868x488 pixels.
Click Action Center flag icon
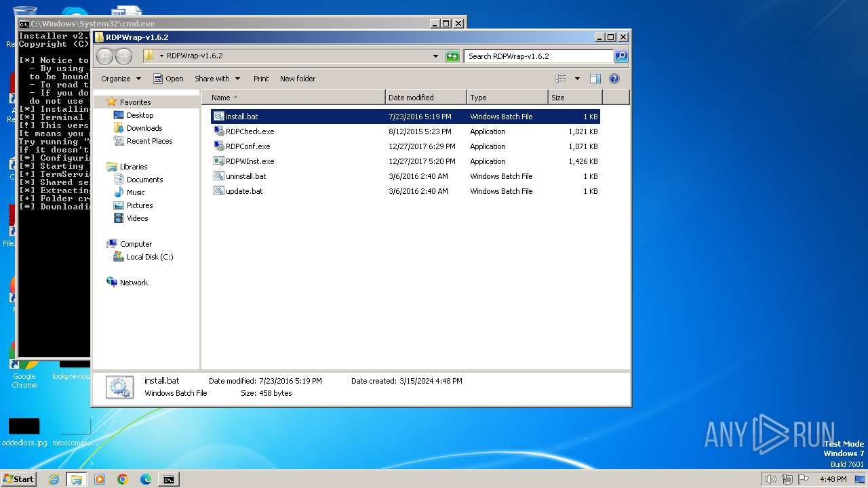click(804, 479)
